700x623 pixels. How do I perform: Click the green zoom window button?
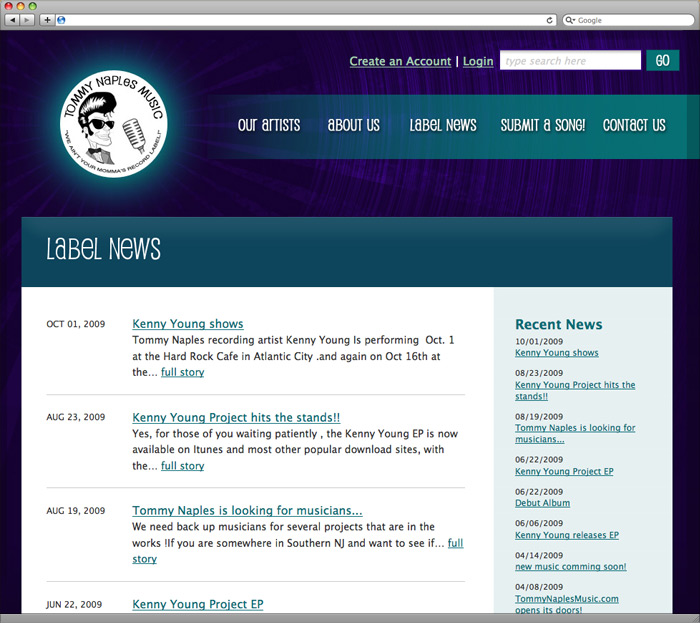coord(32,6)
